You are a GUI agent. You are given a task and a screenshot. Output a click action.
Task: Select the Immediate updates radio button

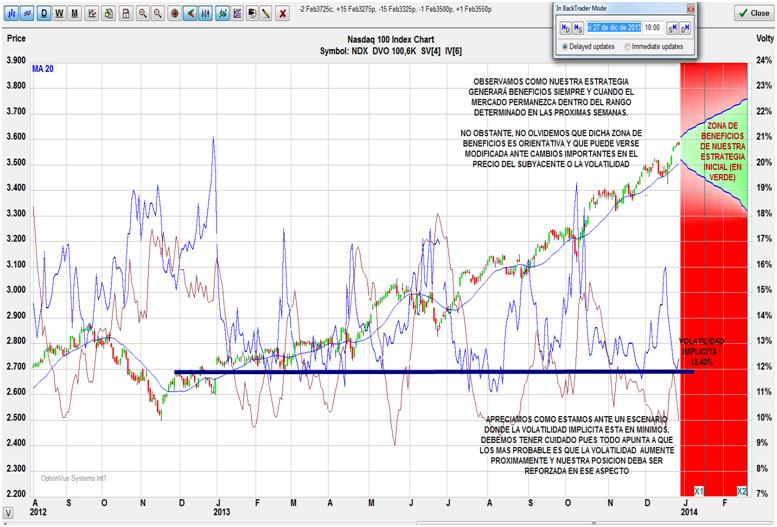627,47
